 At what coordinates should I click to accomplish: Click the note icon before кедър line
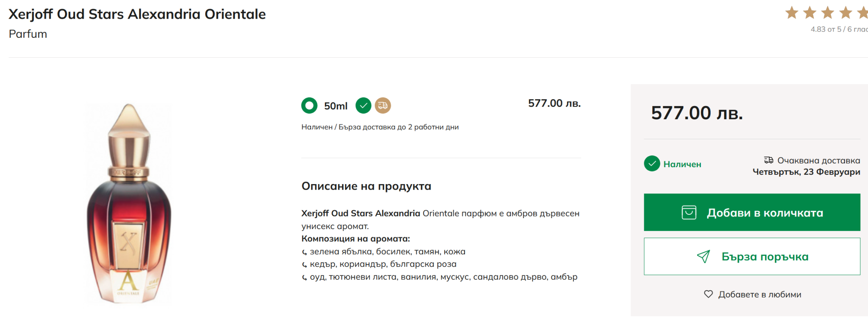tap(304, 265)
